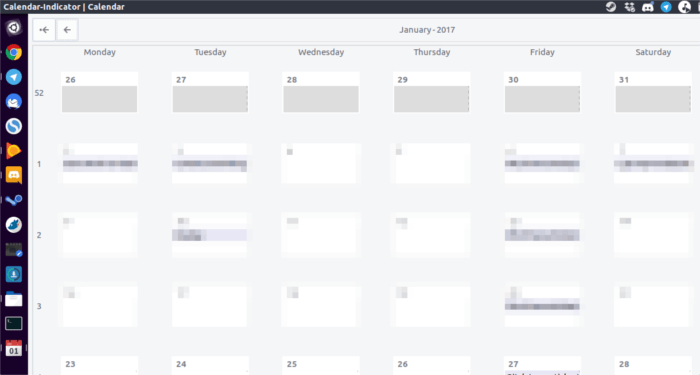Click the week number '3' label
Image resolution: width=700 pixels, height=375 pixels.
[x=39, y=306]
